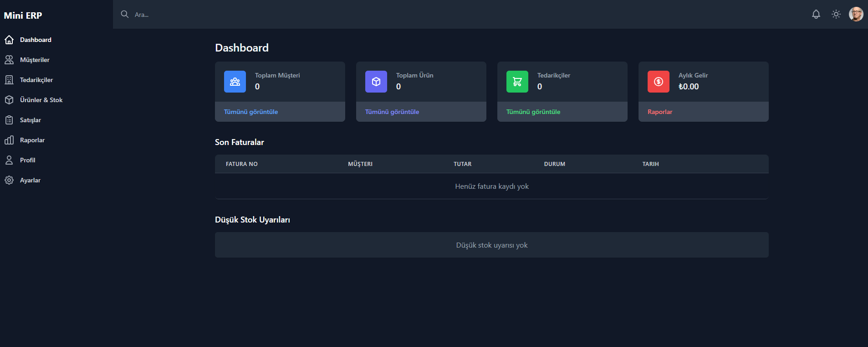Click red Aylık Gelir dollar icon
Viewport: 868px width, 347px height.
(x=659, y=82)
